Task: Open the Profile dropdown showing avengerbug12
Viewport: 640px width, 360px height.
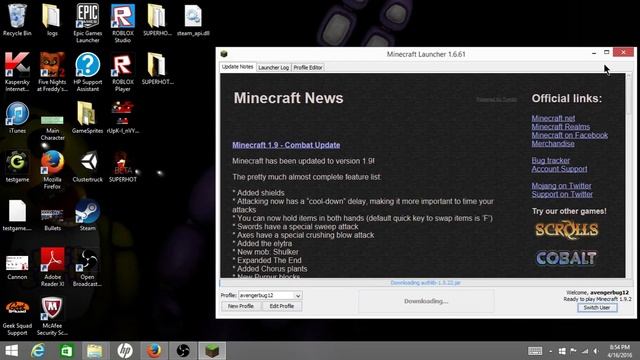Action: click(x=270, y=295)
